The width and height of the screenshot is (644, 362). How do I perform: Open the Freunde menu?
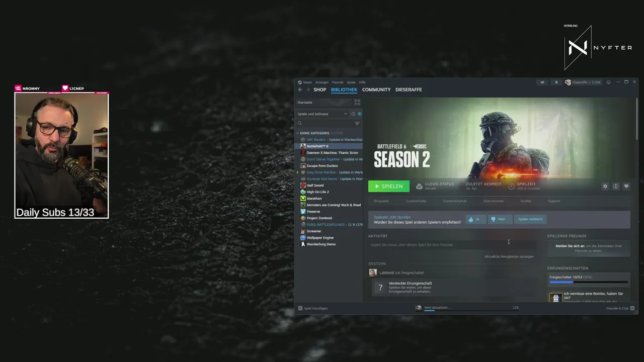pos(338,82)
